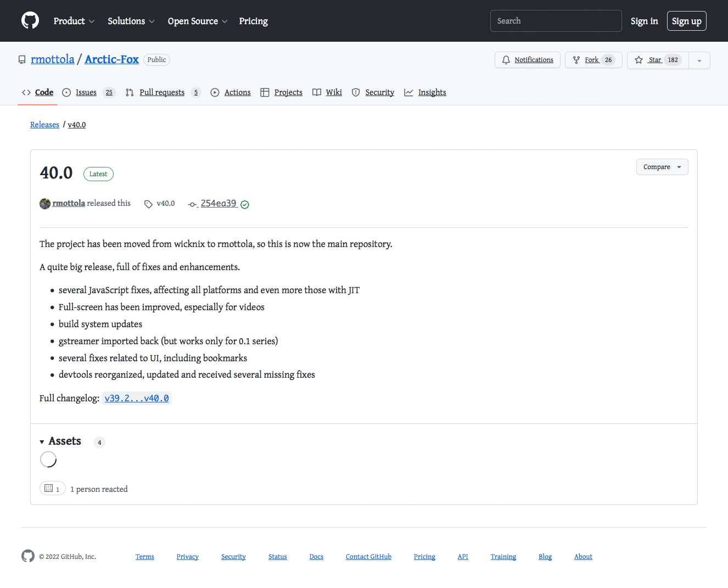Click the v40.0 breadcrumb link
728x588 pixels.
(x=77, y=125)
